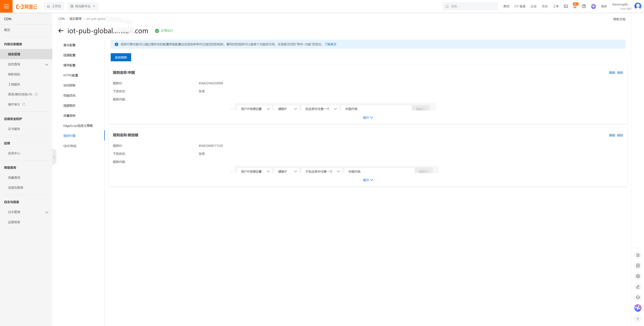Open the settings gear in right sidebar
The image size is (644, 326).
(x=638, y=276)
